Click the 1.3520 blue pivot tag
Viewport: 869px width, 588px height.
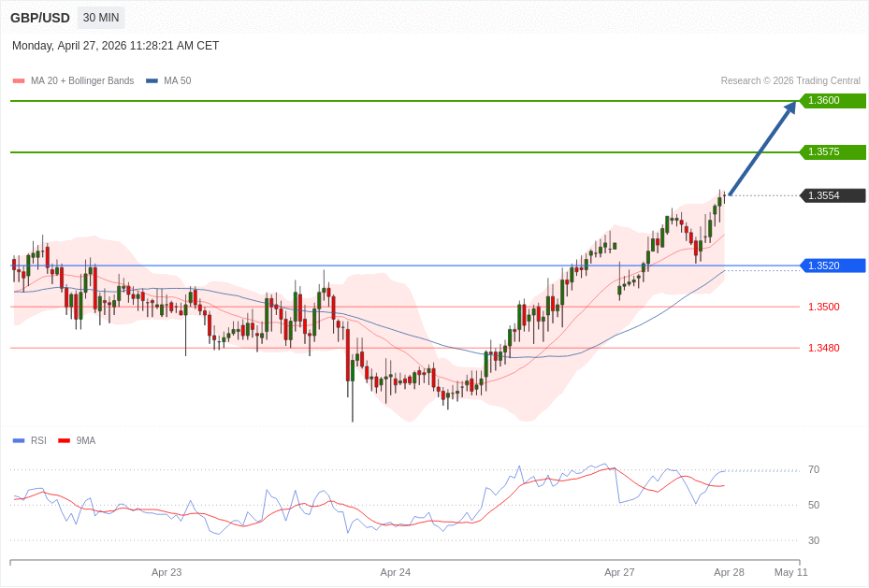832,265
